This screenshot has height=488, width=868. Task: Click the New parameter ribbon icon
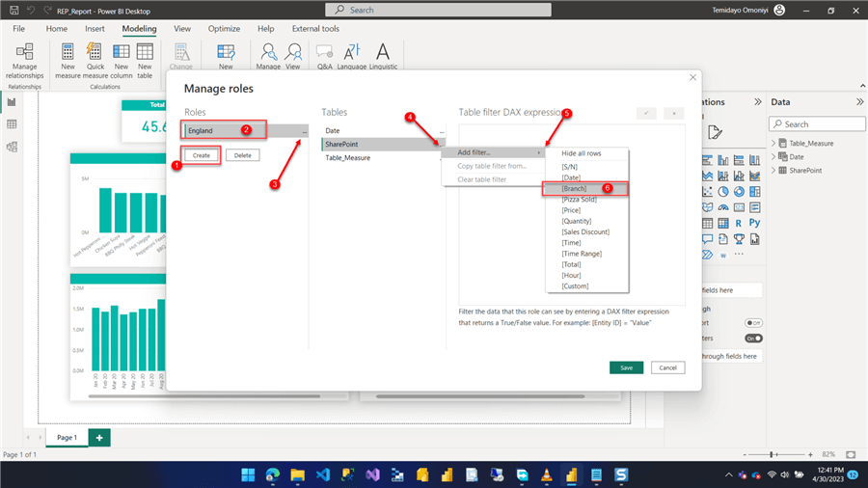[x=226, y=57]
